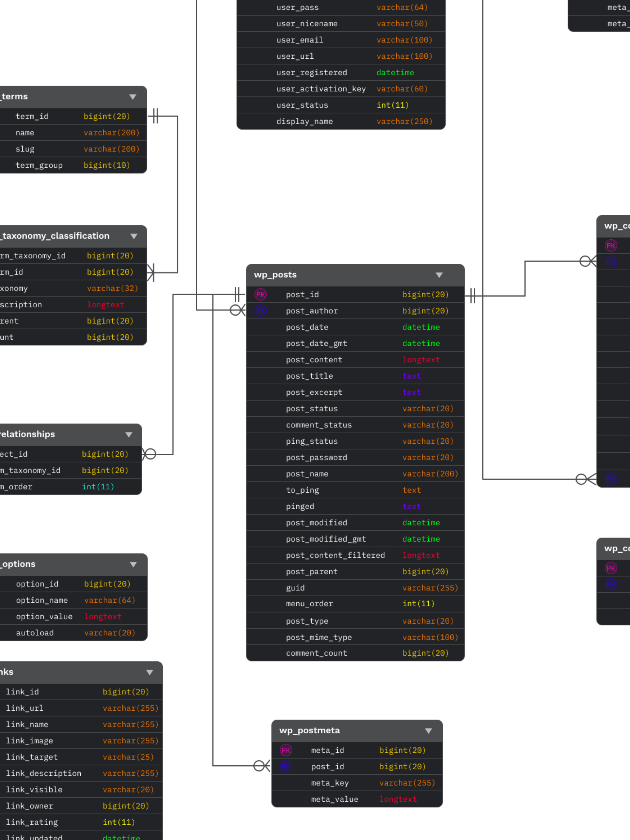
Task: Click the meta_key field in wp_postmeta
Action: (357, 783)
